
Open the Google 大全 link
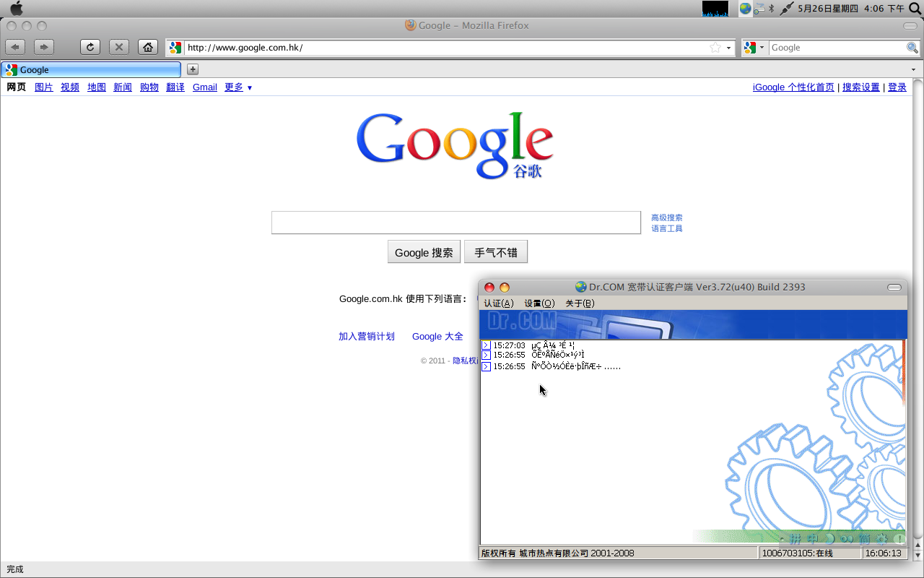(x=437, y=337)
